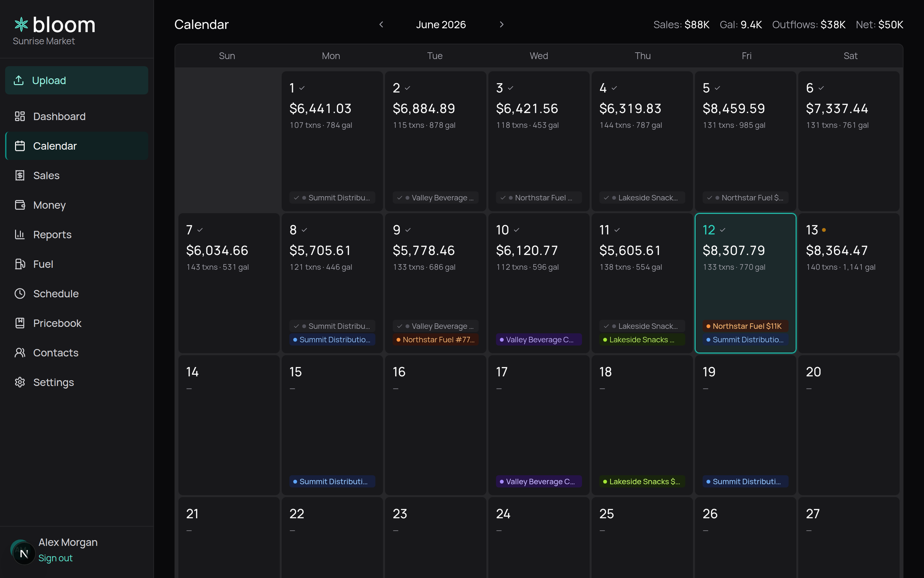Select the June 23 day cell
Image resolution: width=924 pixels, height=578 pixels.
(436, 538)
